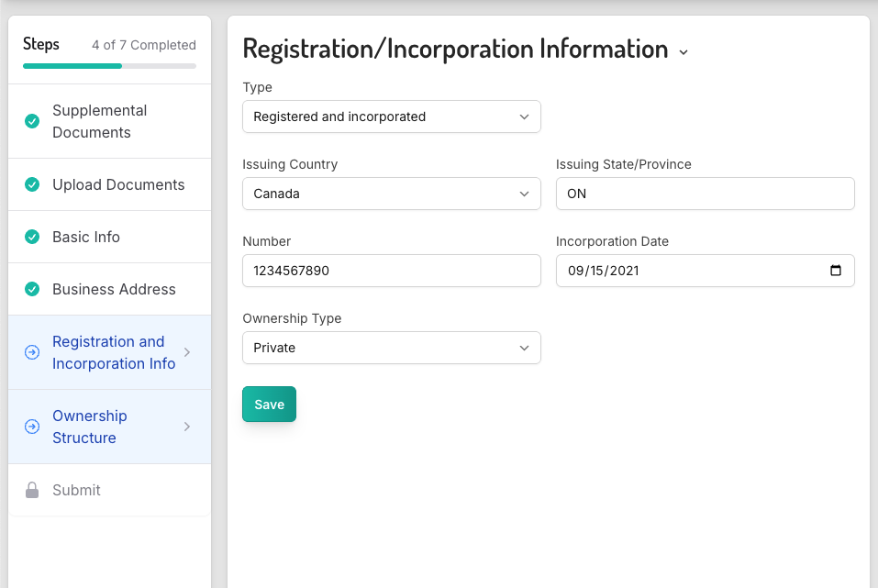
Task: Click the Number input field
Action: tap(391, 271)
